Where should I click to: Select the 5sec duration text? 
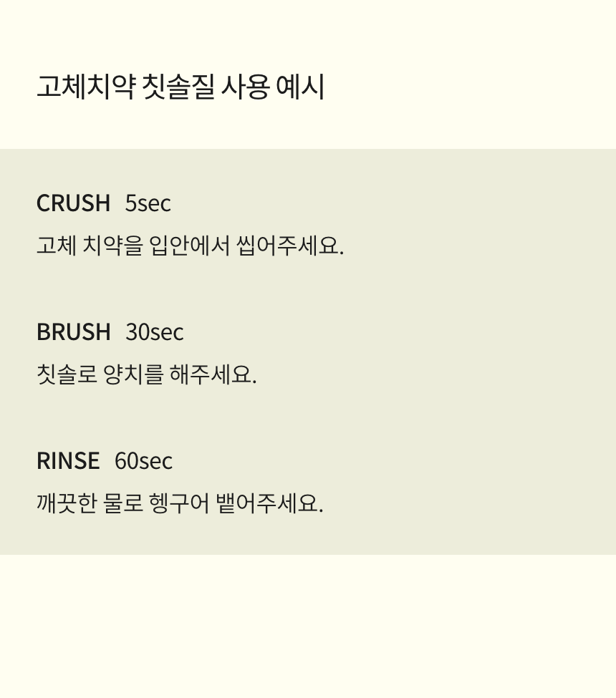click(x=148, y=203)
